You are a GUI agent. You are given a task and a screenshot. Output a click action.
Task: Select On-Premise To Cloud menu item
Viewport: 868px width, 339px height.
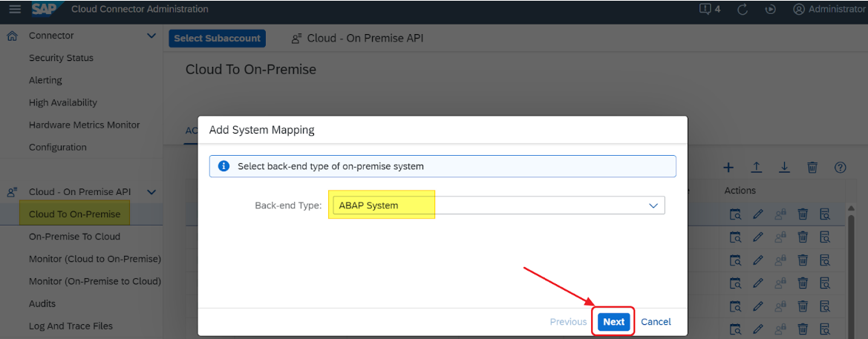[x=74, y=237]
